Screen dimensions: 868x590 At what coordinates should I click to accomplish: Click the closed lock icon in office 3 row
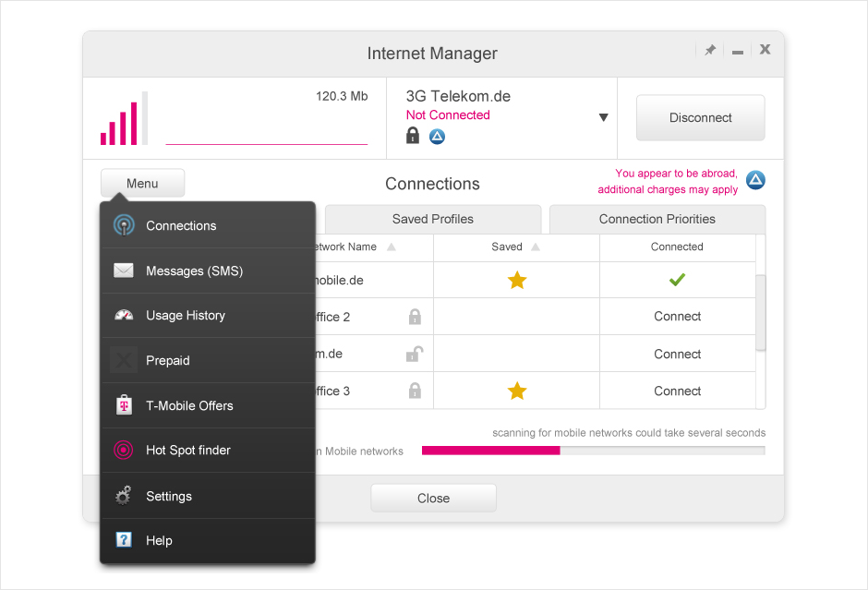[x=415, y=391]
